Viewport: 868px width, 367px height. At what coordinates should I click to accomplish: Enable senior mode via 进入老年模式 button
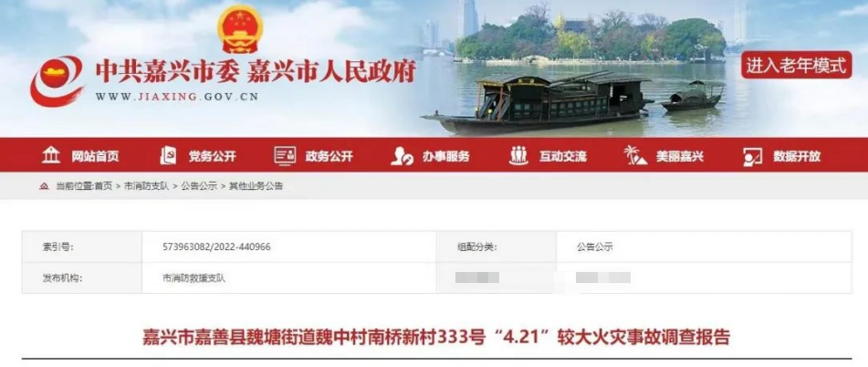[x=796, y=66]
